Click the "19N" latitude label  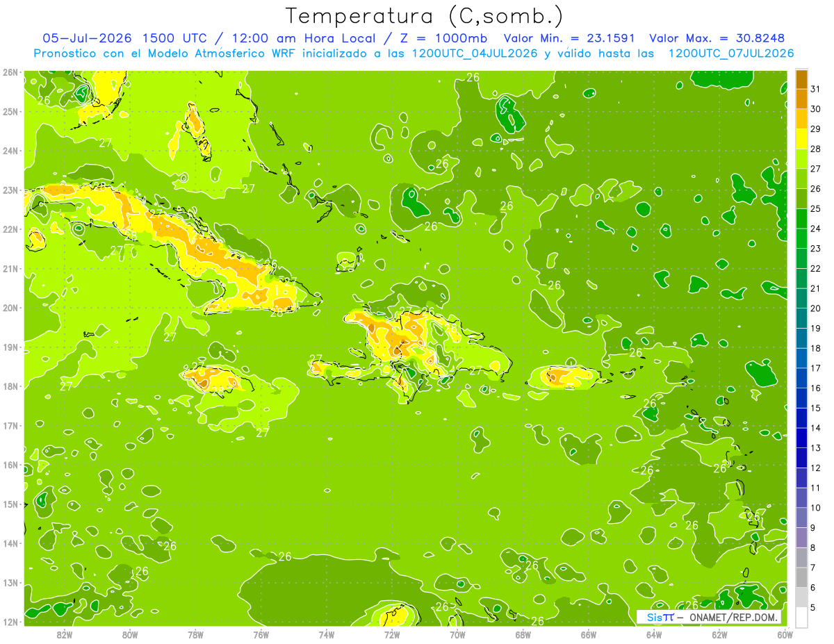point(10,347)
